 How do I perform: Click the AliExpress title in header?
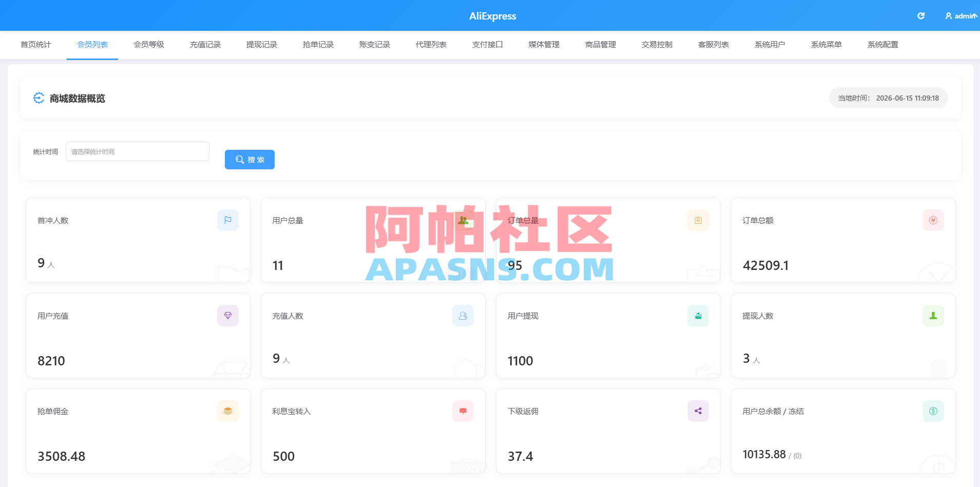[493, 16]
